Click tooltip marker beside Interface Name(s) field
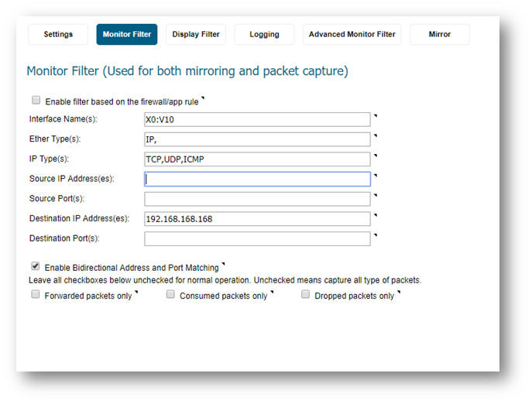The width and height of the screenshot is (532, 404). (376, 115)
